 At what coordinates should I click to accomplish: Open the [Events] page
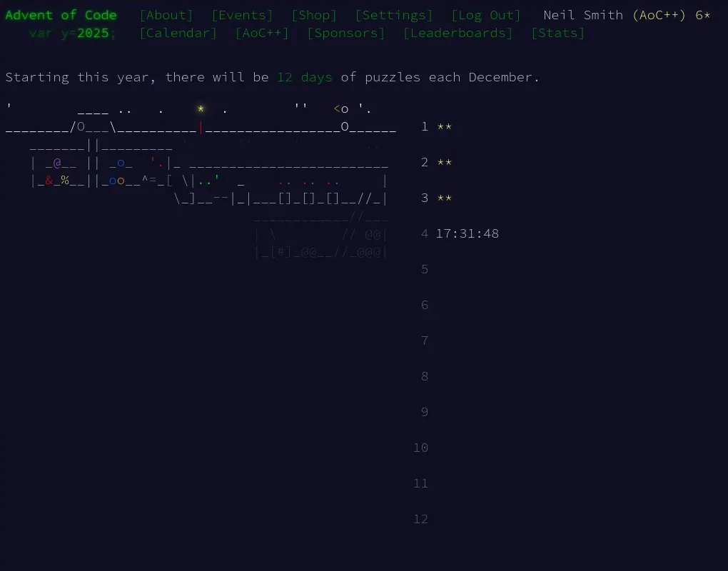click(242, 14)
